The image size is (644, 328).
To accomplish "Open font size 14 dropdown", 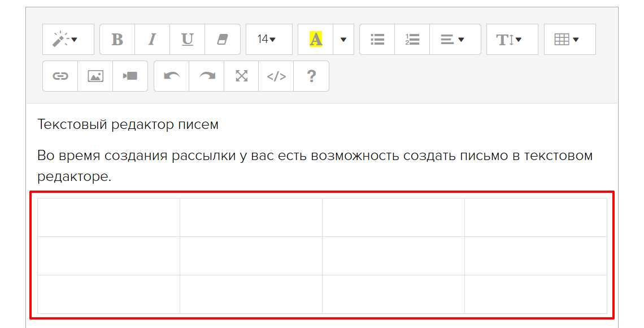I will coord(269,40).
